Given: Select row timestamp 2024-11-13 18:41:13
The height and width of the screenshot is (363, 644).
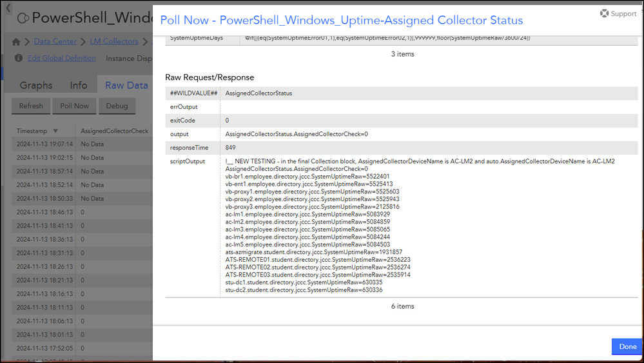Looking at the screenshot, I should (44, 226).
